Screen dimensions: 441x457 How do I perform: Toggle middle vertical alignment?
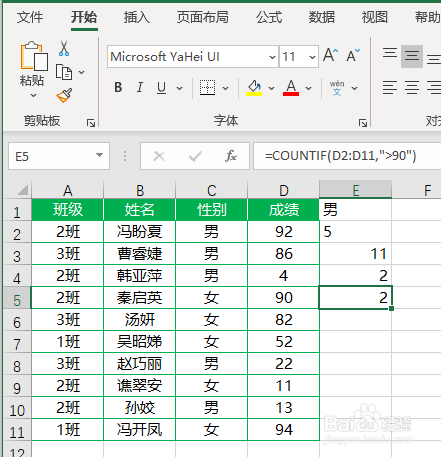(x=412, y=56)
